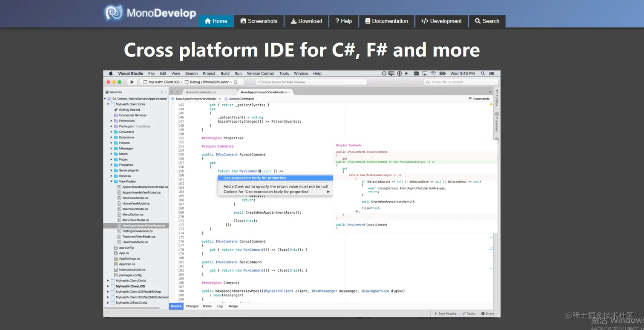Select Connected Services in solution tree
This screenshot has width=644, height=330.
[x=132, y=115]
